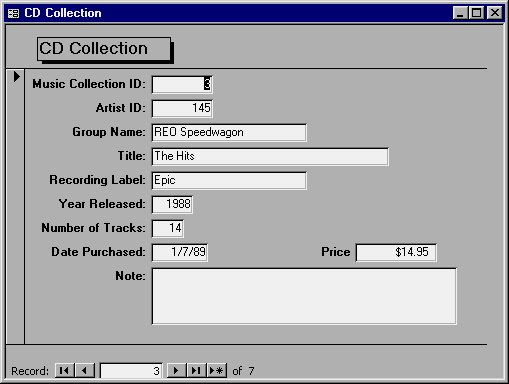
Task: Minimize the CD Collection window
Action: 460,13
